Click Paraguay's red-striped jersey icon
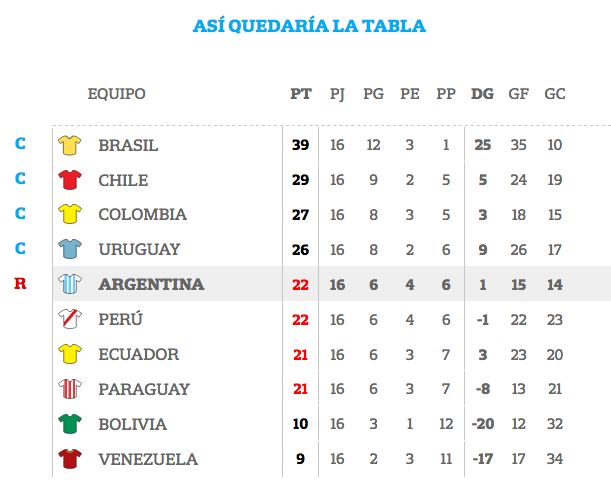 [x=70, y=389]
